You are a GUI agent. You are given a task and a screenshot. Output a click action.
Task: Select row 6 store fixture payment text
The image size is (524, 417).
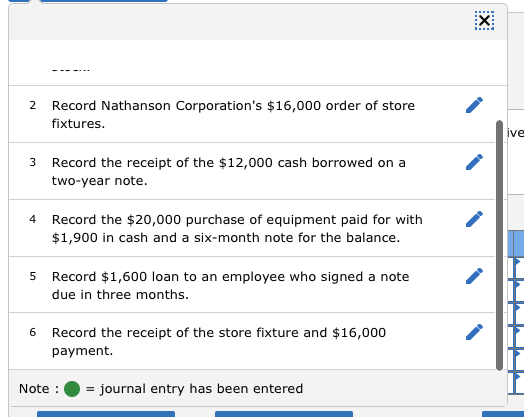click(x=219, y=341)
